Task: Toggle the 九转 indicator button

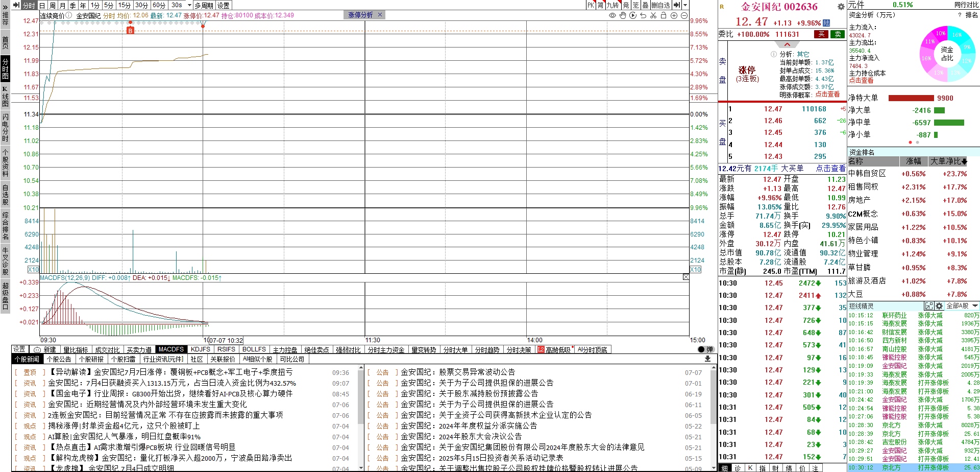Action: tap(612, 5)
